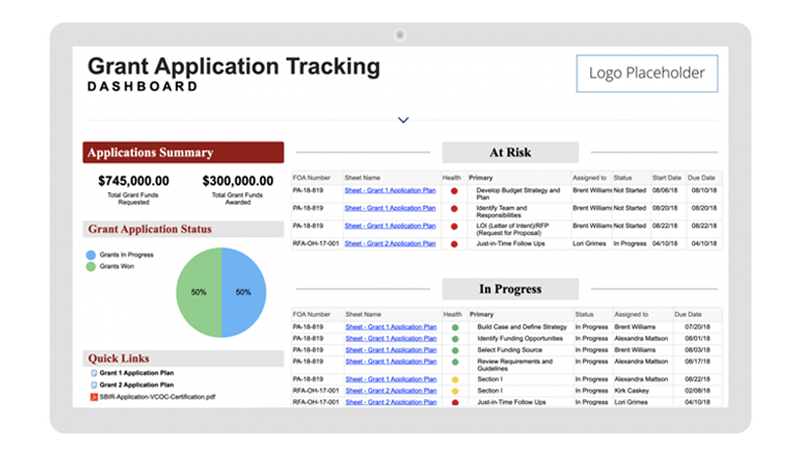Click green health dot for Build Case row

click(454, 327)
